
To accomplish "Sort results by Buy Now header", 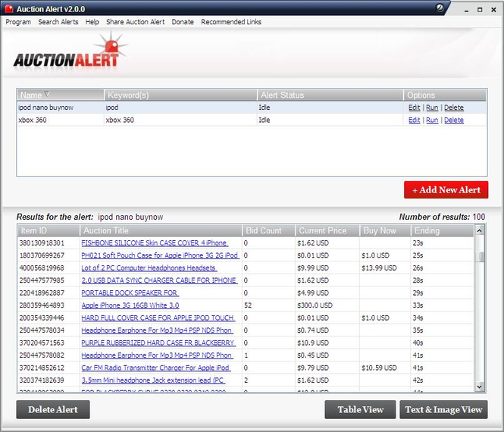I will pos(385,230).
